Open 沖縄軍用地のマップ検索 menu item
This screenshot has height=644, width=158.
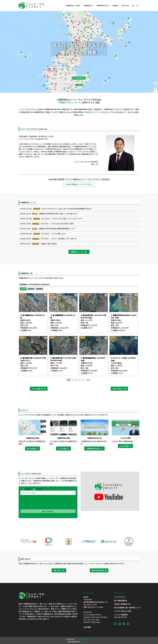(73, 6)
